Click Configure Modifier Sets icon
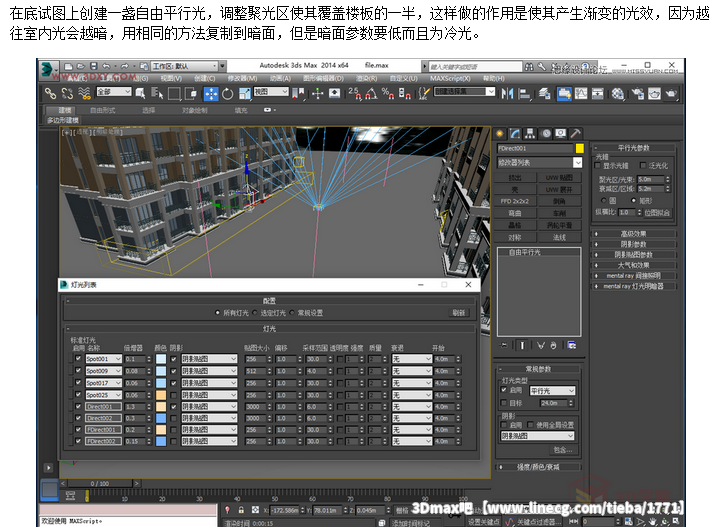The image size is (724, 527). [x=572, y=345]
